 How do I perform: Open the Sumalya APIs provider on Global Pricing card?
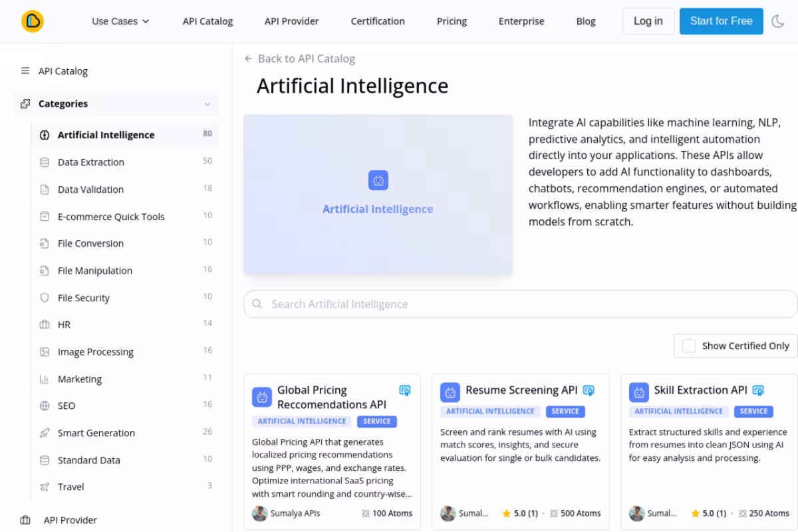point(295,513)
